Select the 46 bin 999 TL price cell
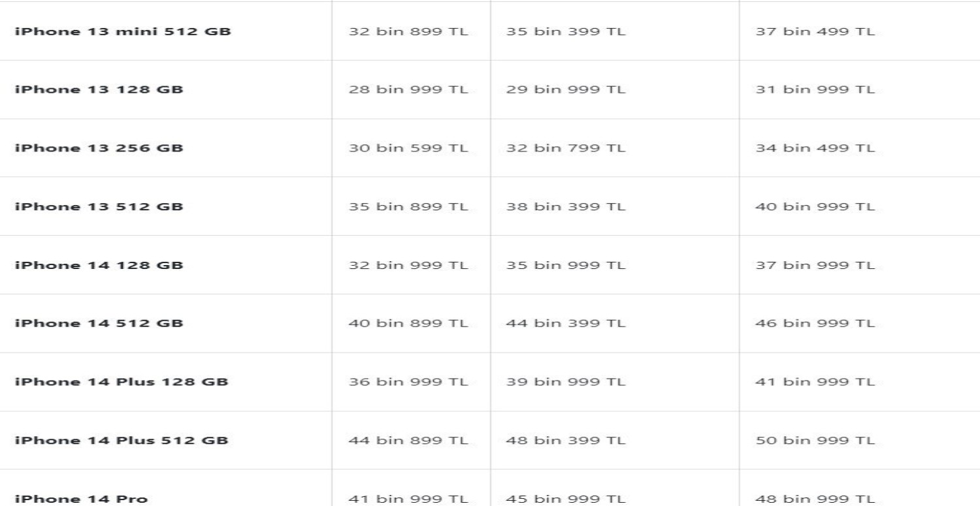This screenshot has width=980, height=506. tap(815, 324)
